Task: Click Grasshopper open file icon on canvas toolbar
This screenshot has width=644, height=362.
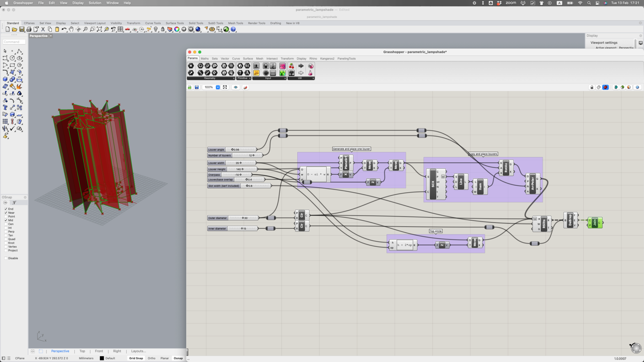Action: pyautogui.click(x=190, y=87)
